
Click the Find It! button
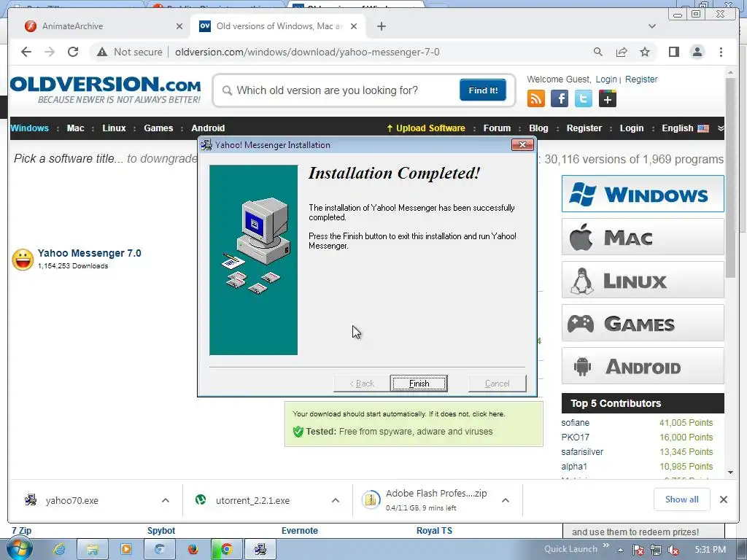click(483, 90)
